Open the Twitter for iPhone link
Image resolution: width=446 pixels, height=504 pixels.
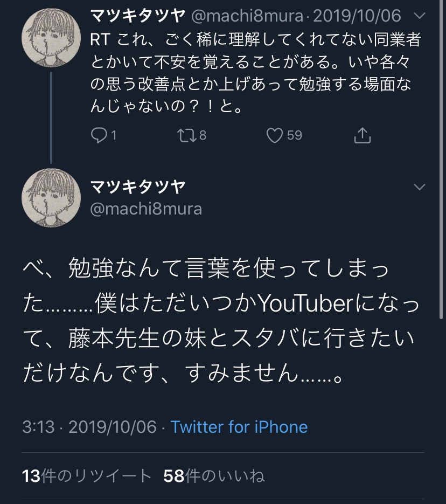click(239, 427)
